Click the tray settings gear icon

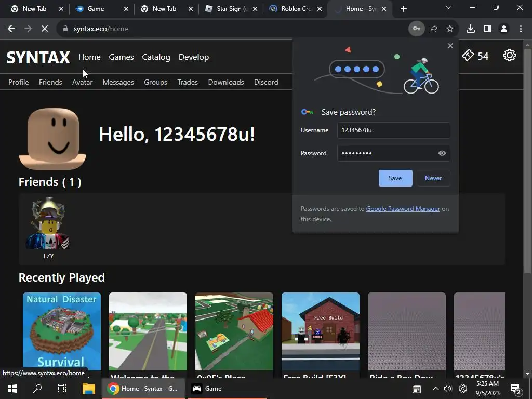(x=463, y=389)
